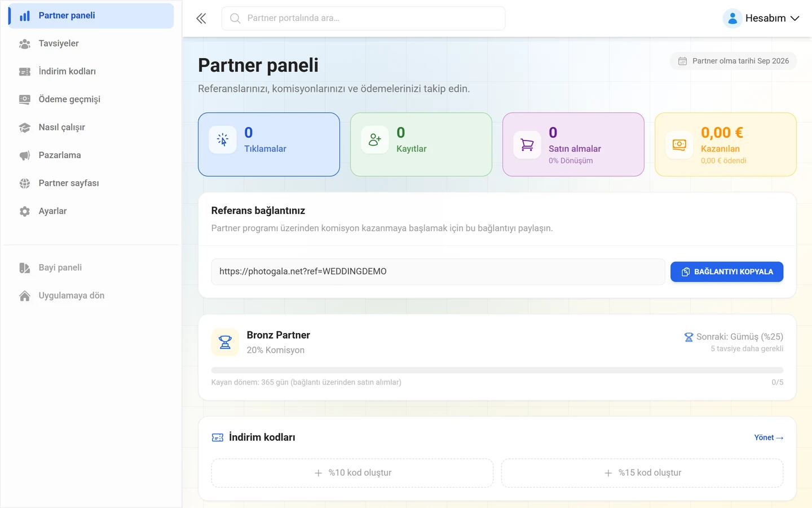
Task: Collapse the sidebar with the double chevron
Action: 201,19
